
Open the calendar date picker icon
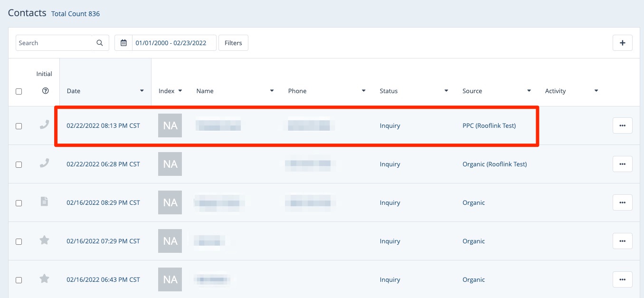pyautogui.click(x=123, y=43)
